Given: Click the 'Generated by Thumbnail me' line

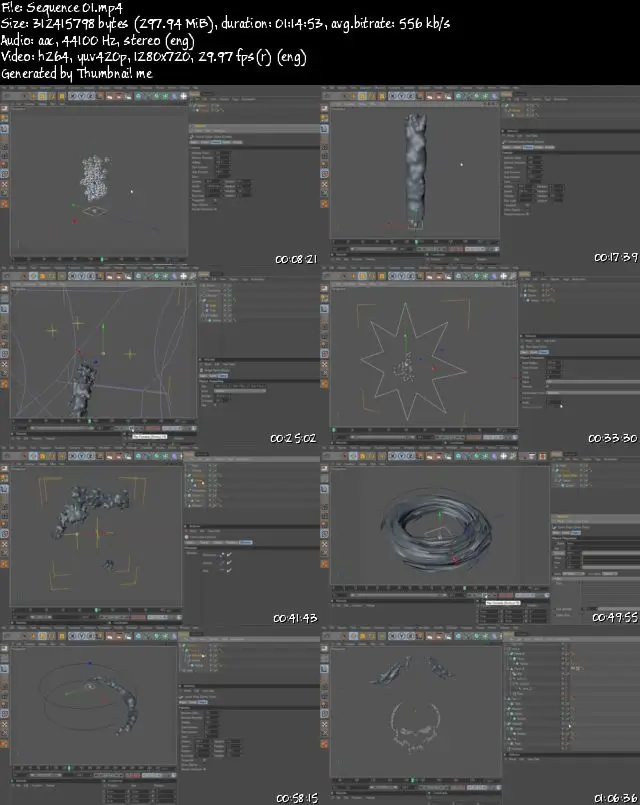Looking at the screenshot, I should (77, 73).
